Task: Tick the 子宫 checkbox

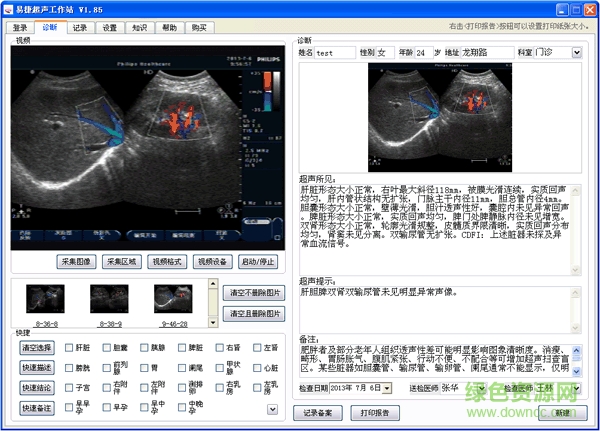Action: pos(69,388)
